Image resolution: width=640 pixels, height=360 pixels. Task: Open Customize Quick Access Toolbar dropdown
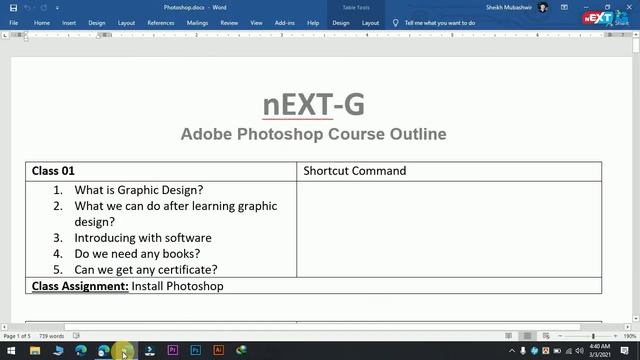coord(57,8)
